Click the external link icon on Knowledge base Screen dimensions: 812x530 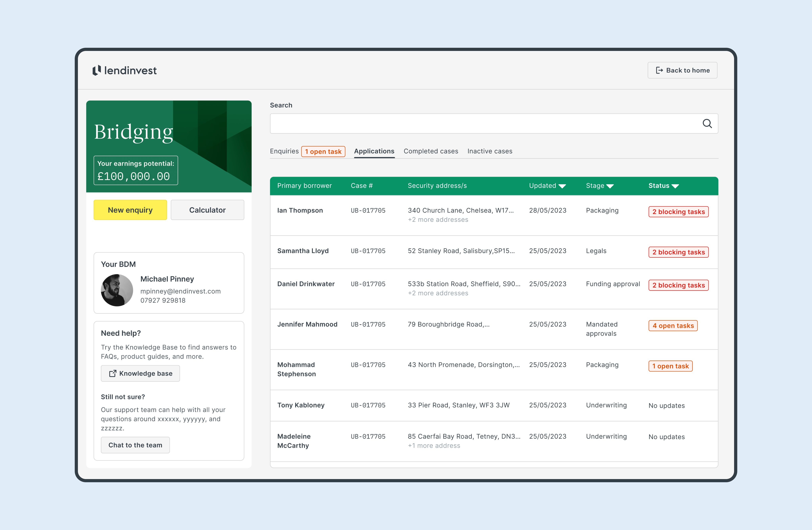[x=113, y=373]
